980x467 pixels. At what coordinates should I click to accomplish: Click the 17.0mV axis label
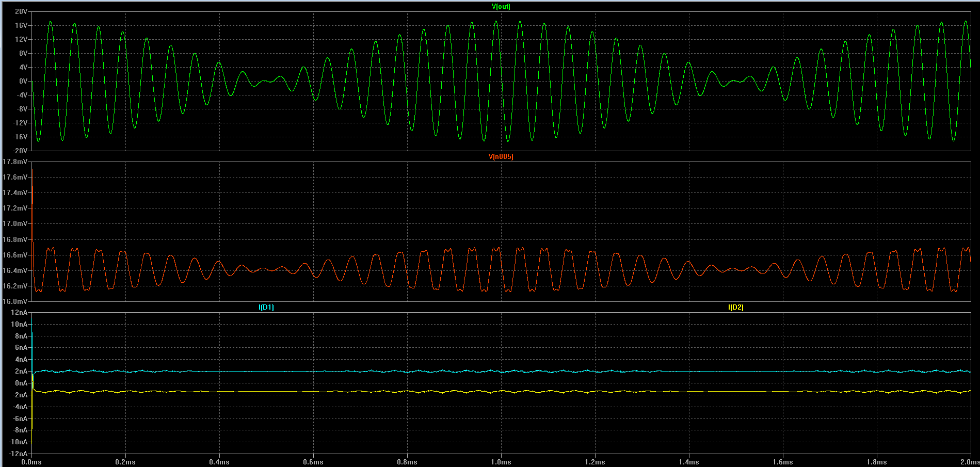pos(15,223)
